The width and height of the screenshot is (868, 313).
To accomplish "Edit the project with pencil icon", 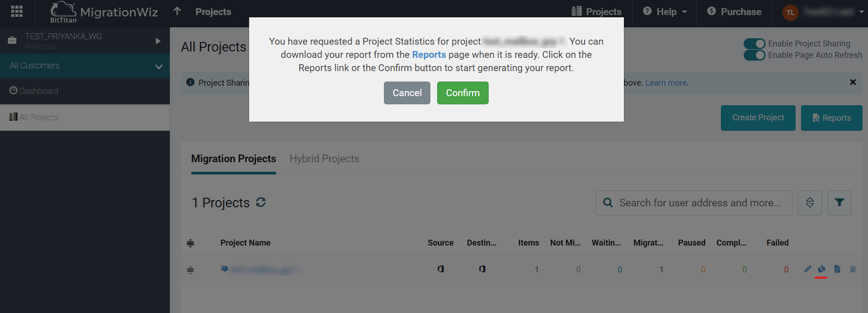I will (807, 269).
